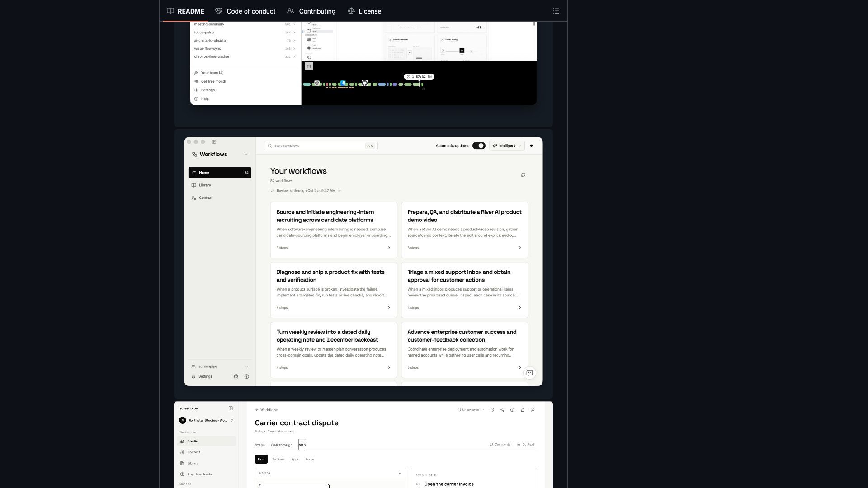Viewport: 868px width, 488px height.
Task: Click the export document icon in the workflow header
Action: [x=522, y=410]
